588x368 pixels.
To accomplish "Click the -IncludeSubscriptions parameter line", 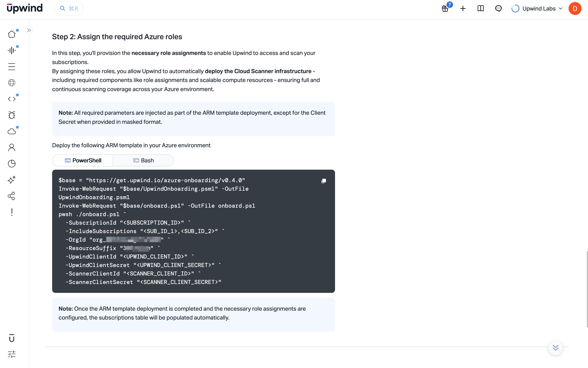I will 145,231.
